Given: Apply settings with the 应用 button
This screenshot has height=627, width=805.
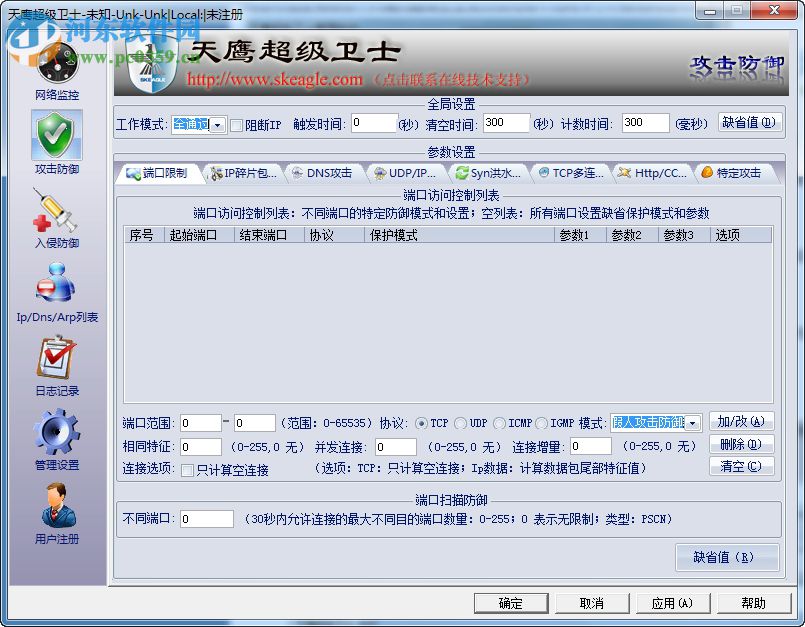Looking at the screenshot, I should tap(673, 603).
